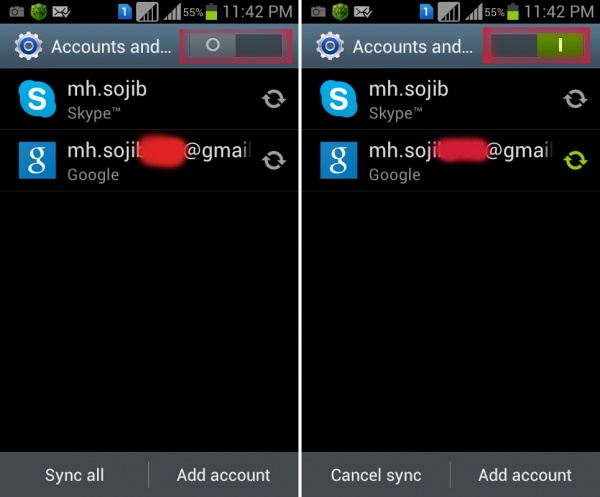Tap settings gear icon in right header

pyautogui.click(x=330, y=46)
